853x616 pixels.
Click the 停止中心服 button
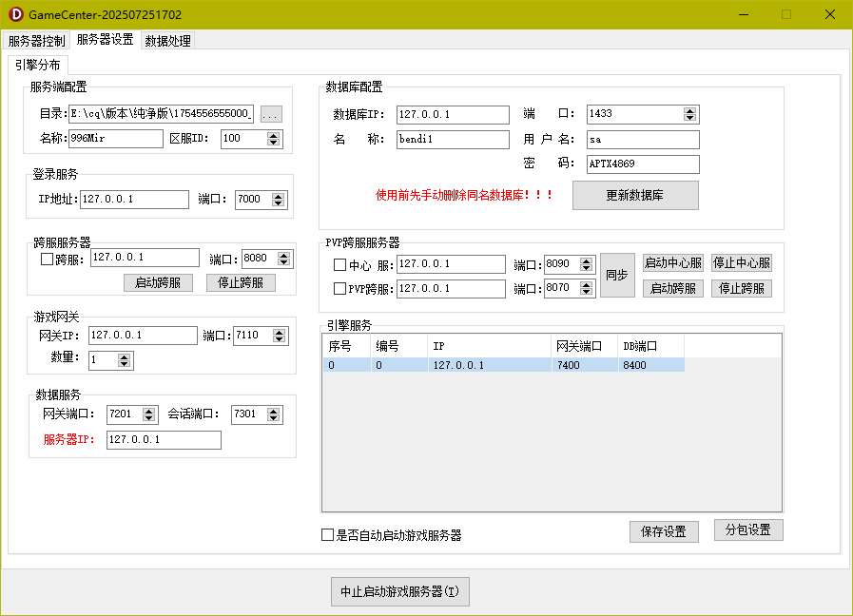(742, 263)
